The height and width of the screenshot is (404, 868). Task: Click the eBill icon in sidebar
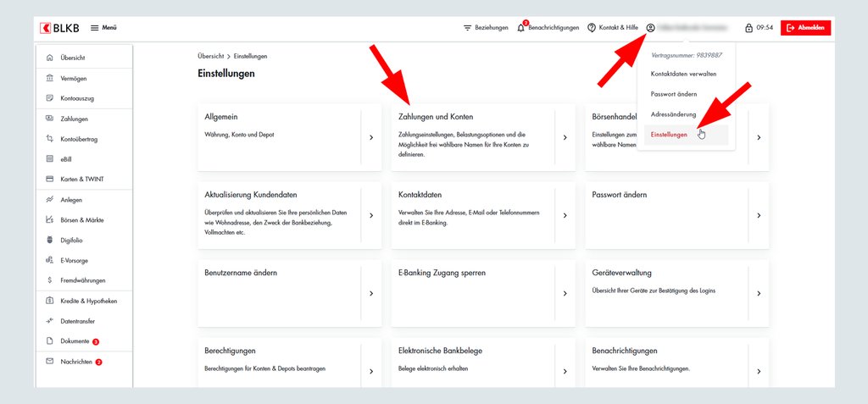click(x=49, y=159)
